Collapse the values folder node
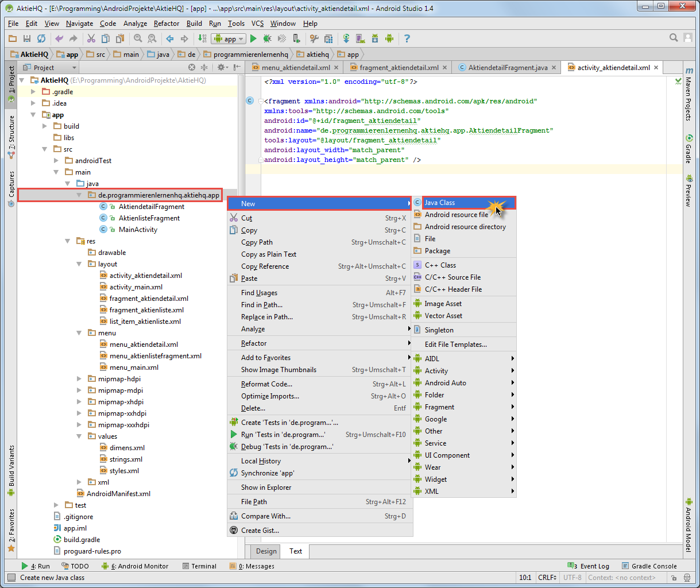 (x=79, y=436)
